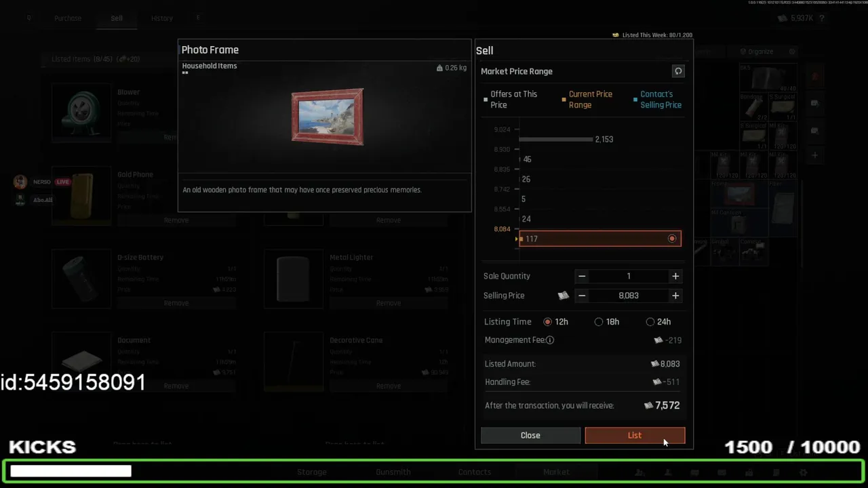Open the Management Fee info tooltip
Screen dimensions: 868x488
[550, 340]
